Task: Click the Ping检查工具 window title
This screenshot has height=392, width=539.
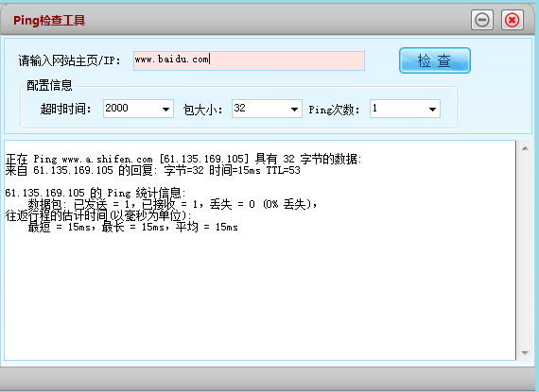Action: 49,21
